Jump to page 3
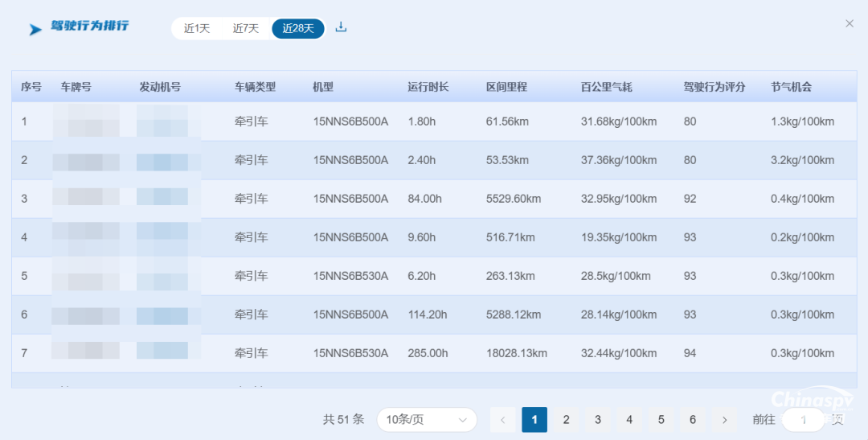The width and height of the screenshot is (868, 440). 598,420
